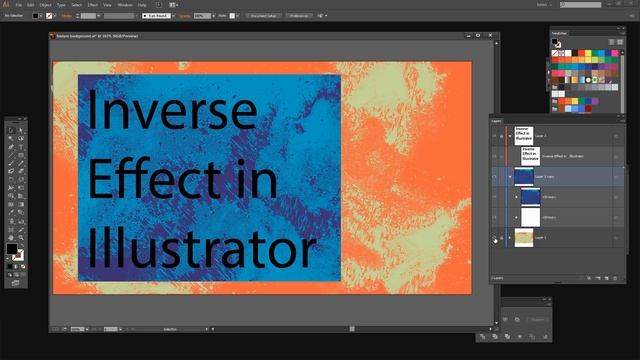Toggle visibility of first group under Layer 1 copy
Image resolution: width=640 pixels, height=360 pixels.
pos(494,197)
